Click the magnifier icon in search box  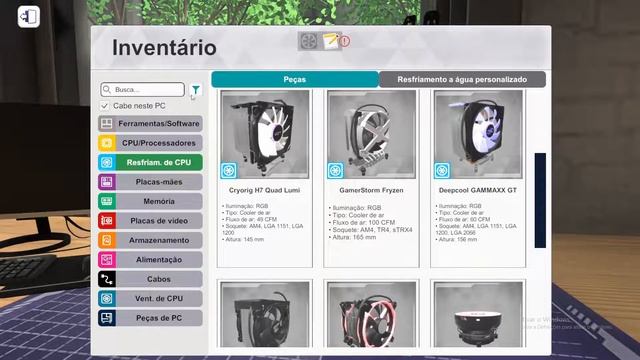point(107,89)
